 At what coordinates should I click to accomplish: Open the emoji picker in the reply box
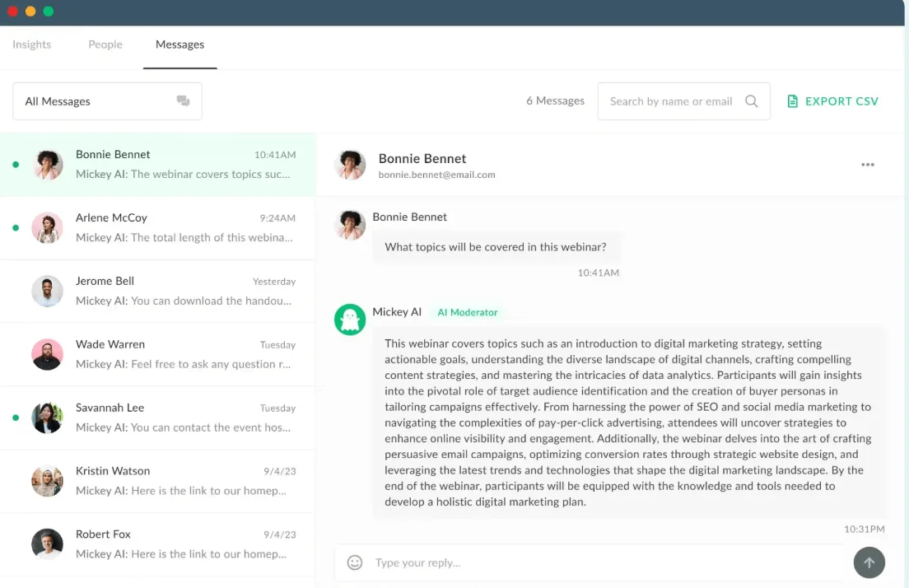[354, 562]
